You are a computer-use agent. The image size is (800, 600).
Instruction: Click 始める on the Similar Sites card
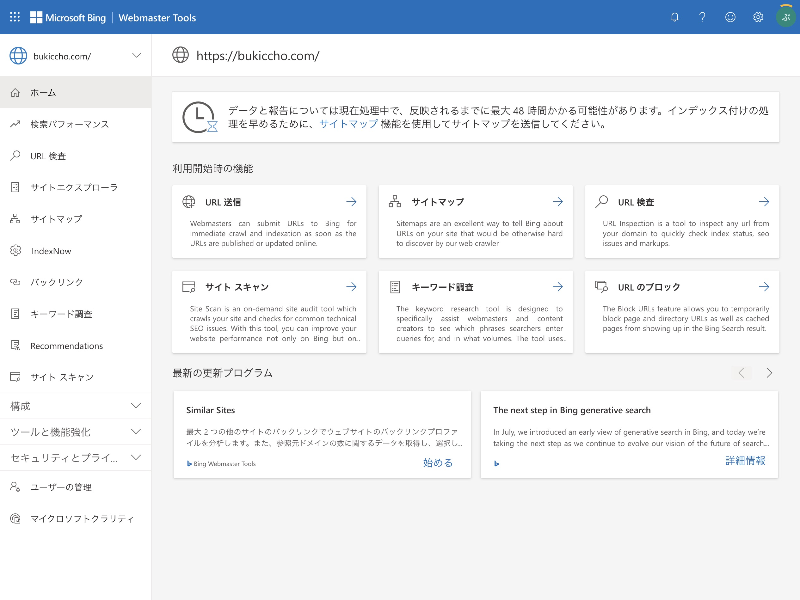point(438,463)
